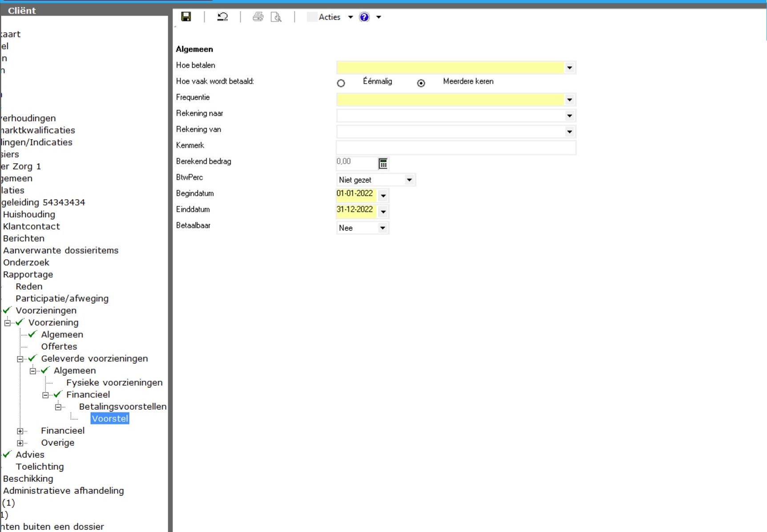Click the blue Help question mark icon
The image size is (767, 532).
[364, 17]
